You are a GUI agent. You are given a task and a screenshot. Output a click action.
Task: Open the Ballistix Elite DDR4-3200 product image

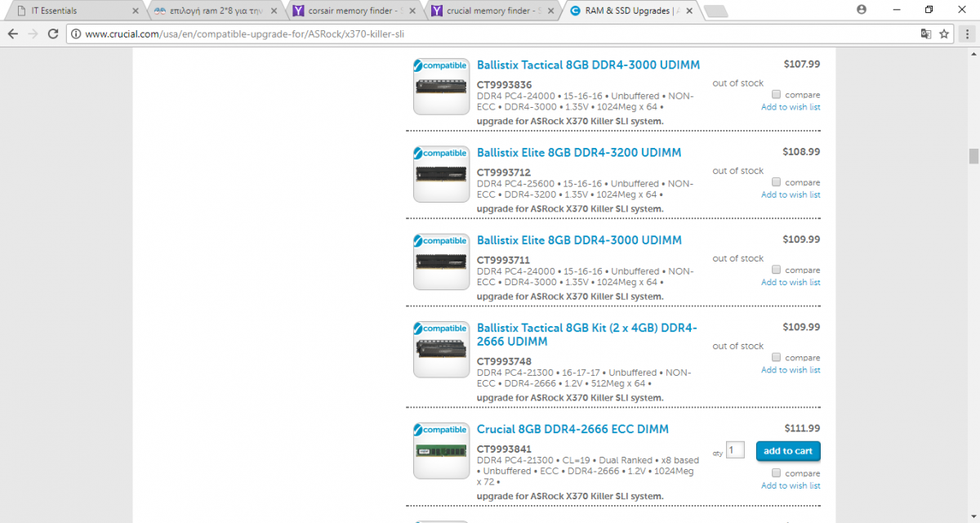441,173
